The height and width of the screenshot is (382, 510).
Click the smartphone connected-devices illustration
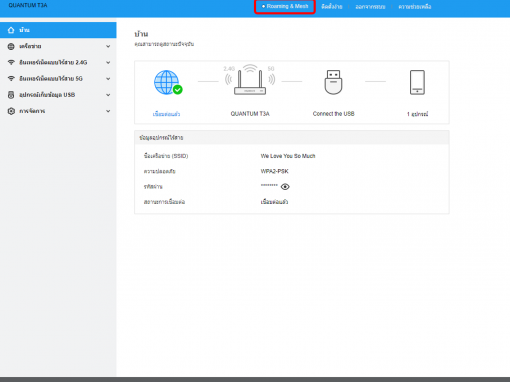click(x=417, y=82)
